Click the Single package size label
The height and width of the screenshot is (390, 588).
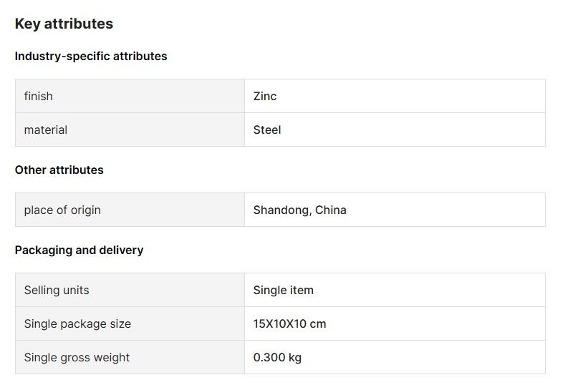(77, 323)
